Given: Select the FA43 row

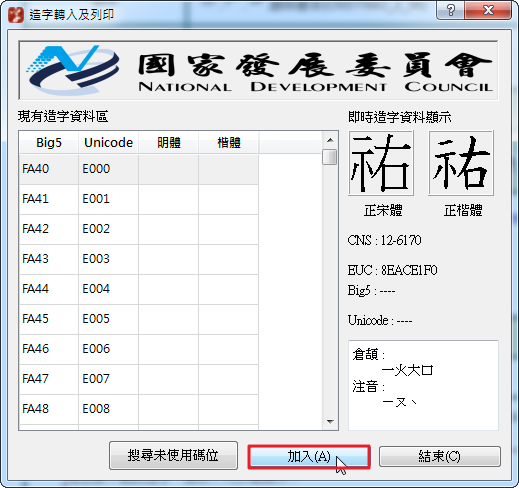Looking at the screenshot, I should click(x=139, y=259).
